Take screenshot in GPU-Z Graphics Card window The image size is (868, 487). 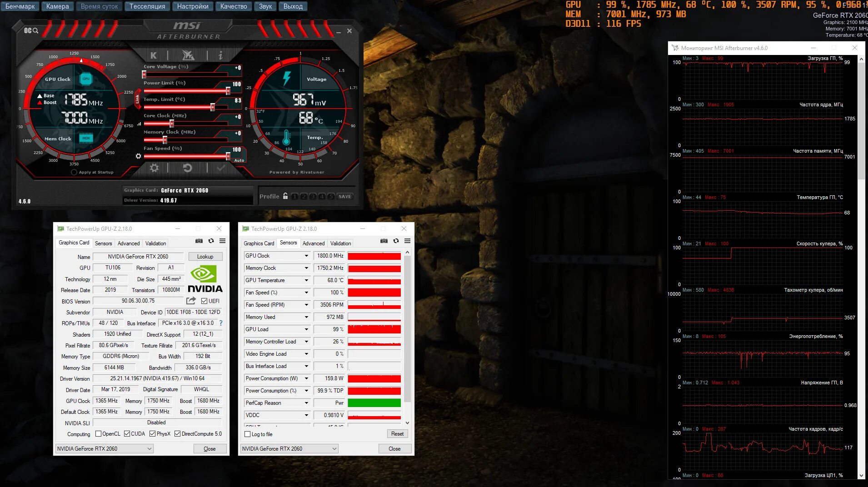tap(199, 241)
